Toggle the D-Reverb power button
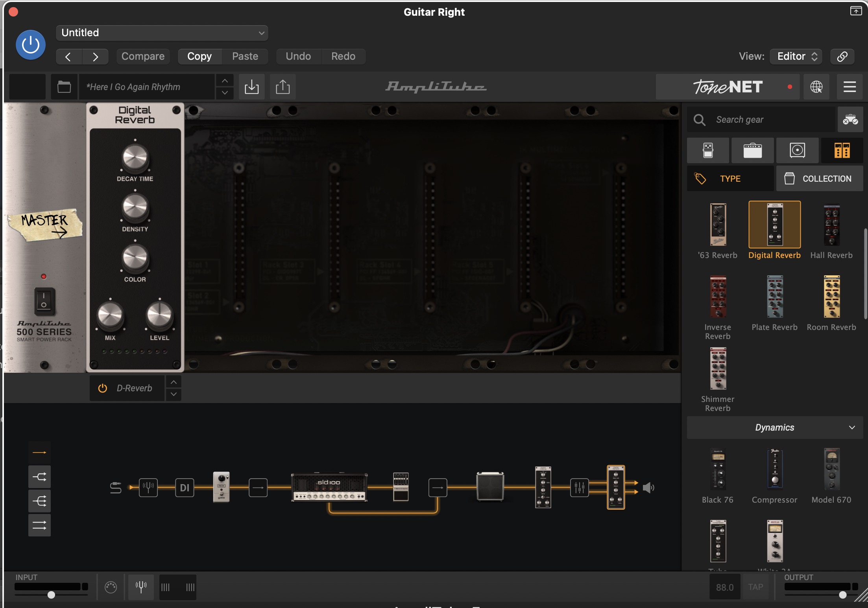This screenshot has width=868, height=608. (103, 388)
